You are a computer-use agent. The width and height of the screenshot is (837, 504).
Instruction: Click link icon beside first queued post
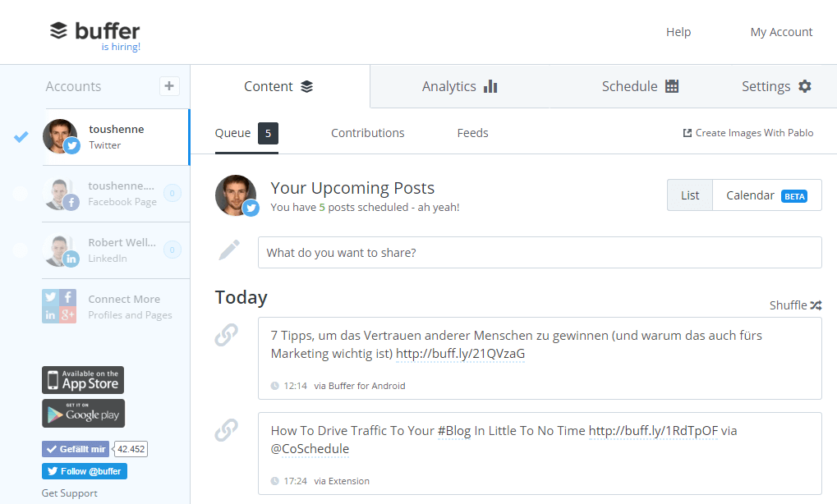coord(226,335)
